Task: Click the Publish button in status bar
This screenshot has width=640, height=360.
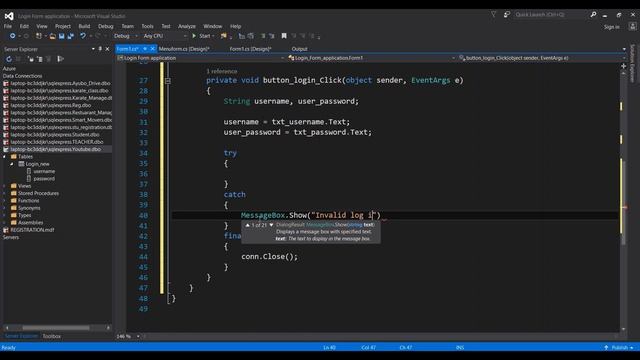Action: coord(619,348)
